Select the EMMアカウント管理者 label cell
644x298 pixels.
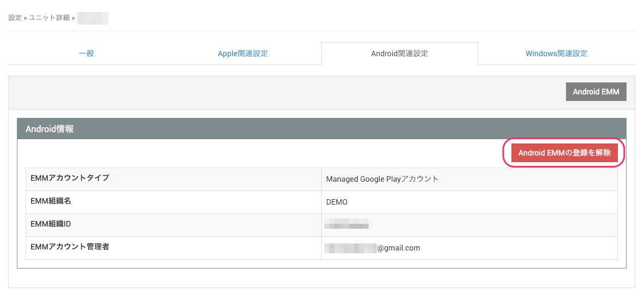tap(70, 247)
